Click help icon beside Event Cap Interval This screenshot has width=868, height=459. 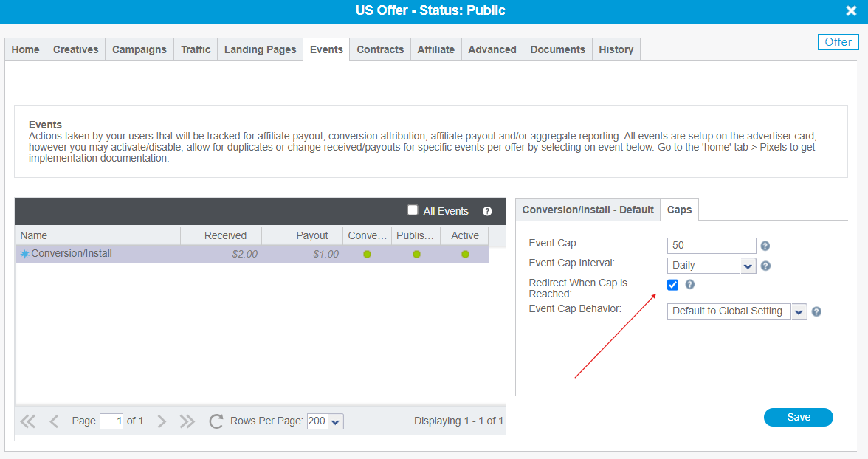[765, 266]
